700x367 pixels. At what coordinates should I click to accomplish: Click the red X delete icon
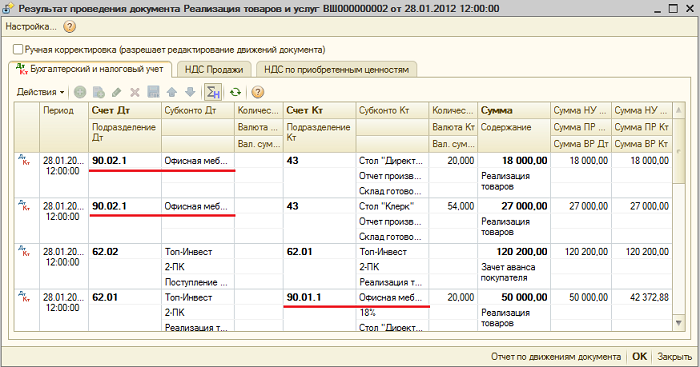(135, 92)
